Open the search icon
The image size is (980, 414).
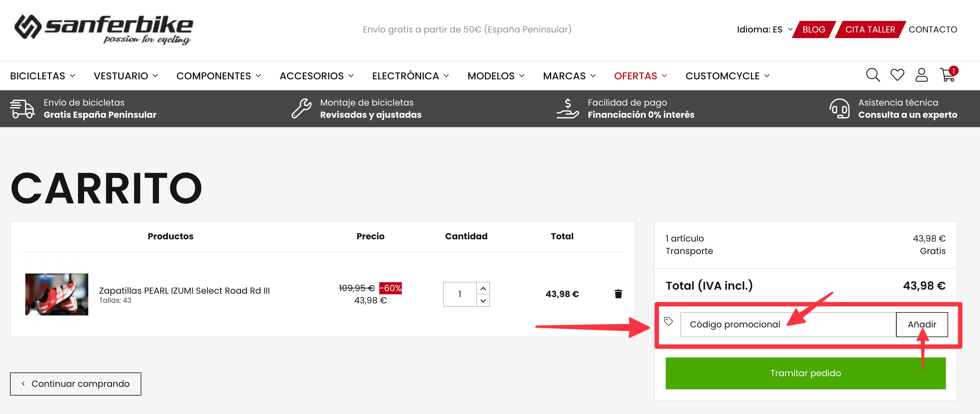click(873, 75)
